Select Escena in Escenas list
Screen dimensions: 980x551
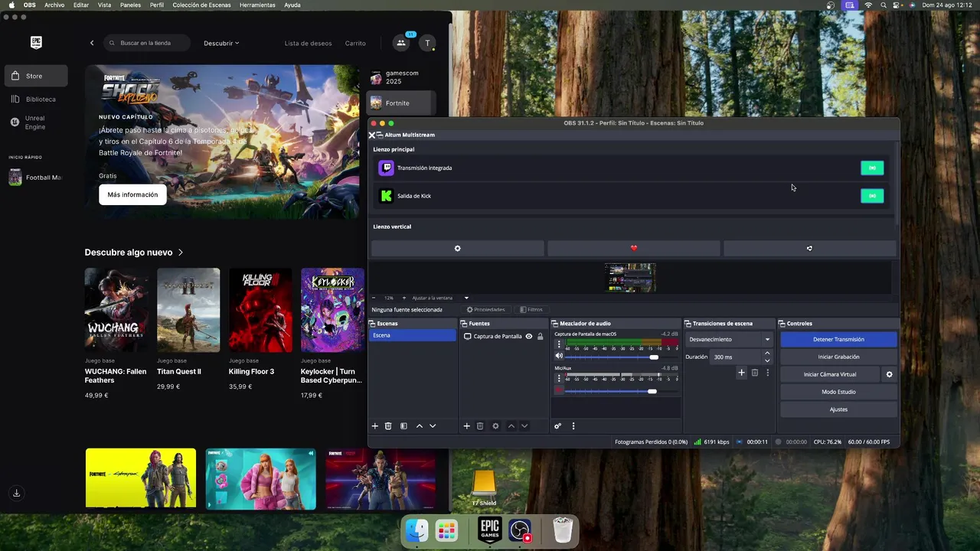click(x=413, y=335)
